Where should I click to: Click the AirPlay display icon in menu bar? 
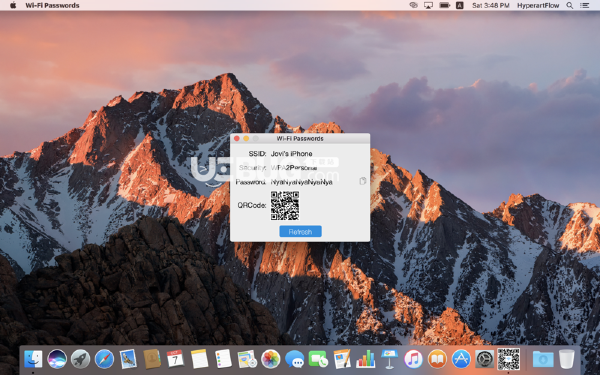[428, 5]
